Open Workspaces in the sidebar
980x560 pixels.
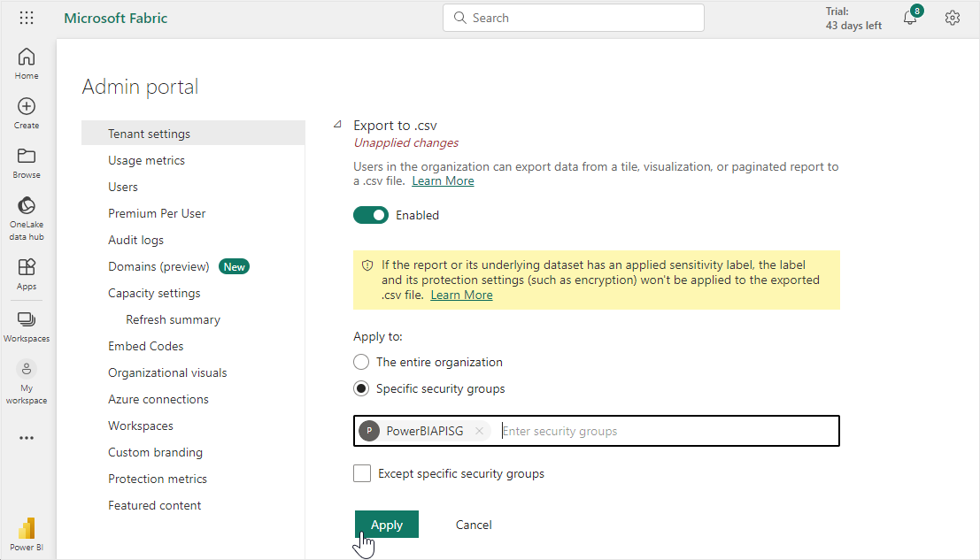coord(27,326)
